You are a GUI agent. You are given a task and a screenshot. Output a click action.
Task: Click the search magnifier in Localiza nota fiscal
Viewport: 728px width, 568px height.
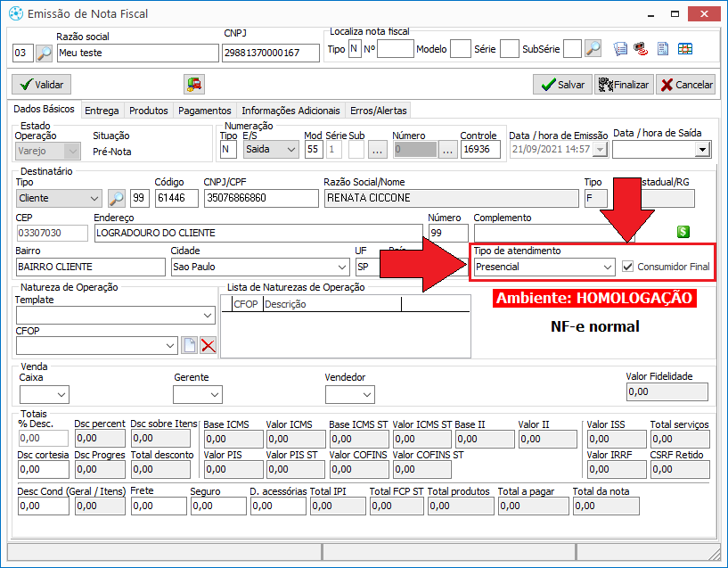click(x=593, y=48)
